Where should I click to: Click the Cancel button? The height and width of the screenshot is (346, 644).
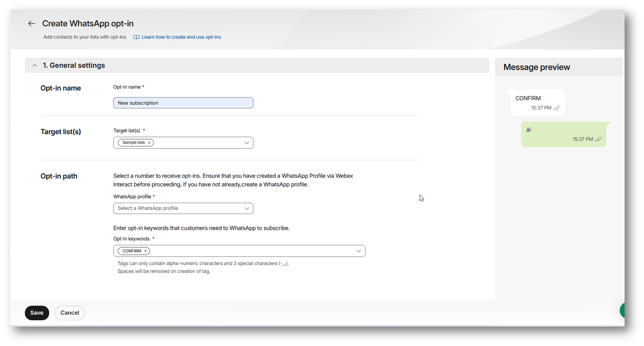tap(70, 313)
